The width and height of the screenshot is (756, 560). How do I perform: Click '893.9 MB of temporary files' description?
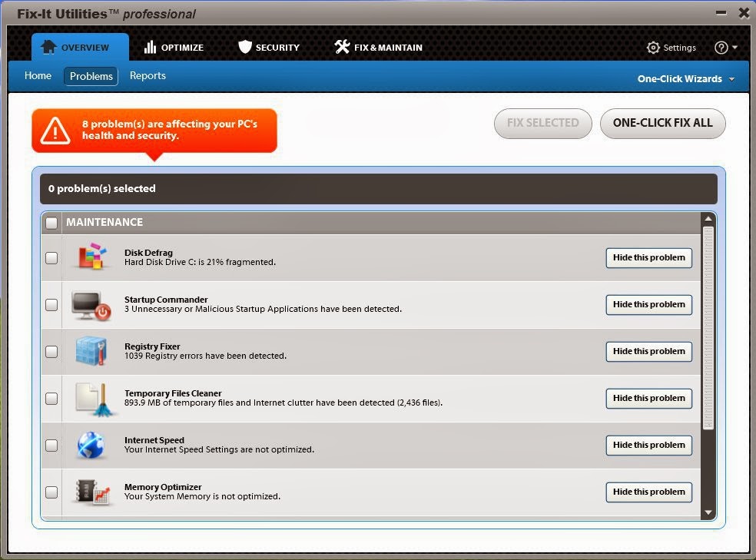tap(283, 403)
